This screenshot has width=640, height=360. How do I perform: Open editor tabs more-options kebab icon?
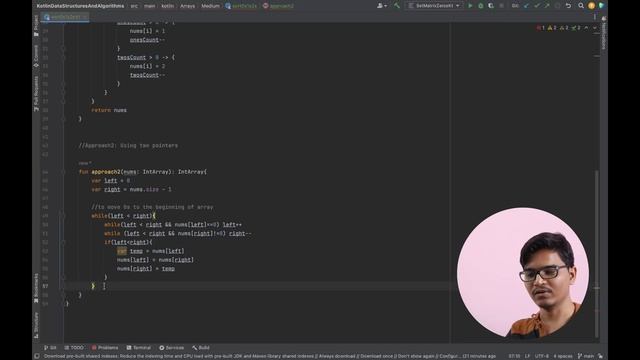[594, 17]
